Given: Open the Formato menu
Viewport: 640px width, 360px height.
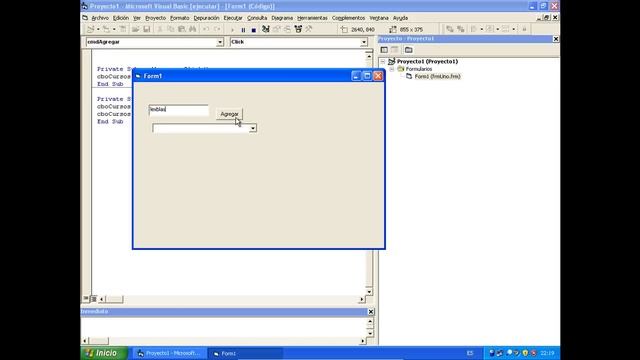Looking at the screenshot, I should tap(180, 18).
